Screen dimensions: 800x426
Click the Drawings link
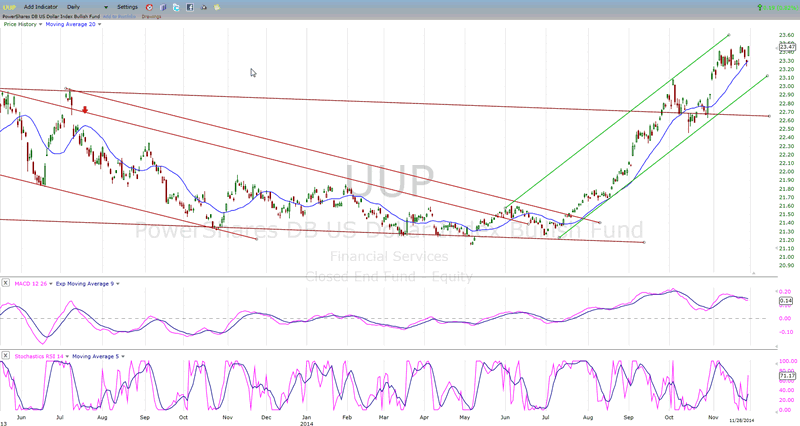click(151, 16)
